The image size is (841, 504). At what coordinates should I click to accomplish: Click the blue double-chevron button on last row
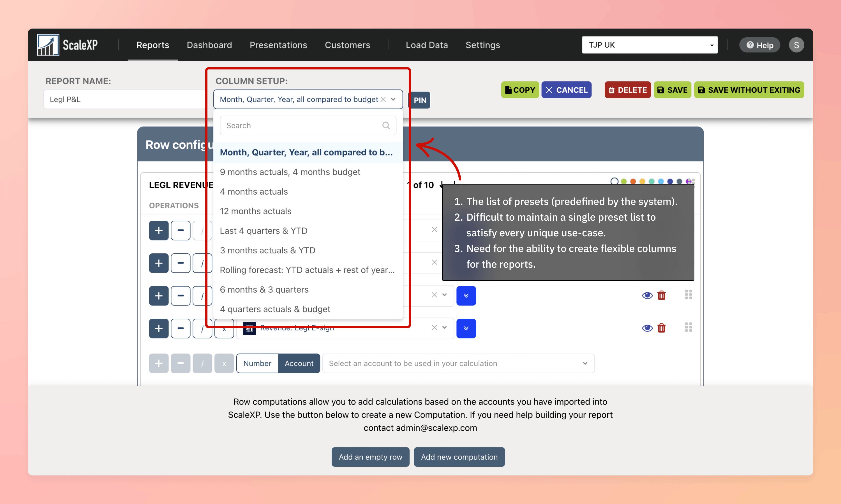[466, 328]
